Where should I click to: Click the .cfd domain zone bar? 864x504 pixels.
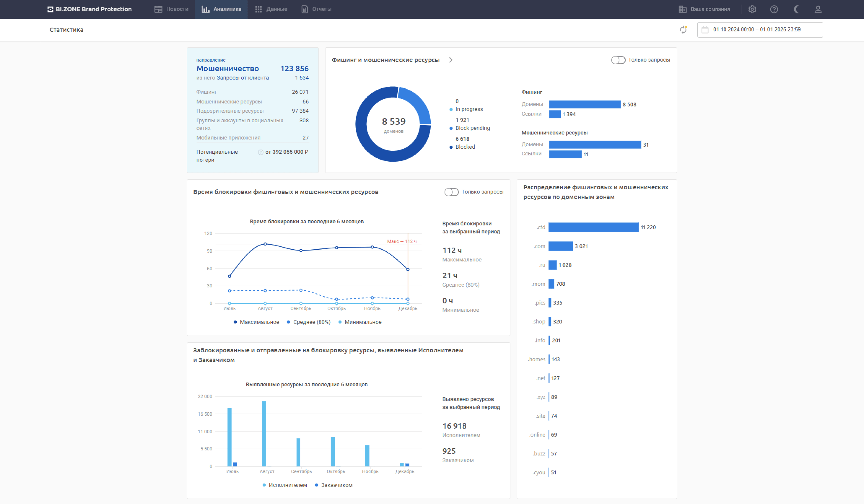[x=593, y=227]
